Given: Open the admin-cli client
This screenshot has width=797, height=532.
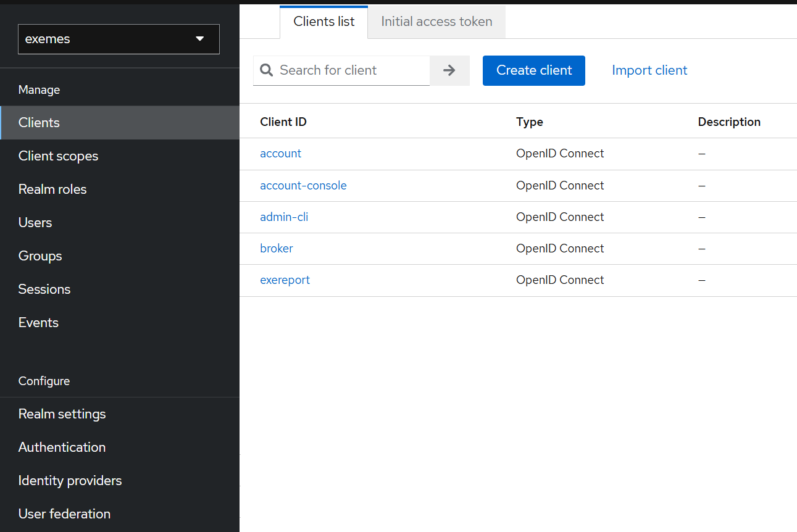Looking at the screenshot, I should [x=284, y=217].
